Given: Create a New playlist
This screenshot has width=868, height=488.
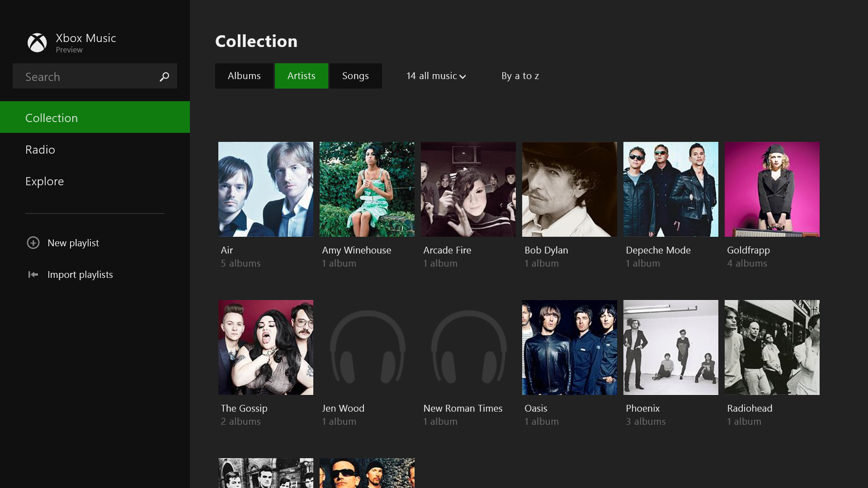Looking at the screenshot, I should pos(73,243).
